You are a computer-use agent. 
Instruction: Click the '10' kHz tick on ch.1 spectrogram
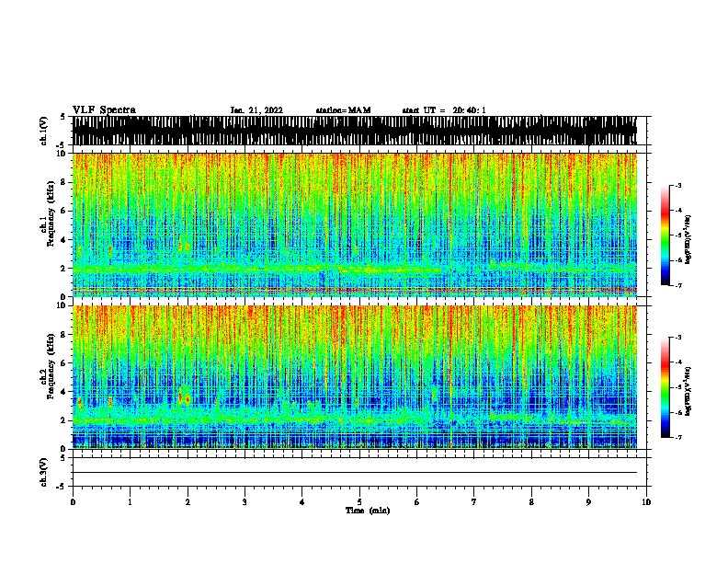[63, 154]
